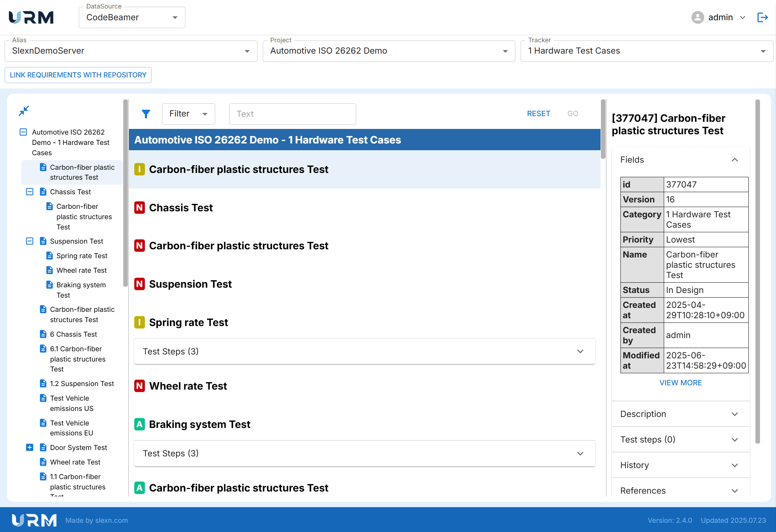
Task: Click document icon of Chassis Test tree node
Action: point(43,192)
